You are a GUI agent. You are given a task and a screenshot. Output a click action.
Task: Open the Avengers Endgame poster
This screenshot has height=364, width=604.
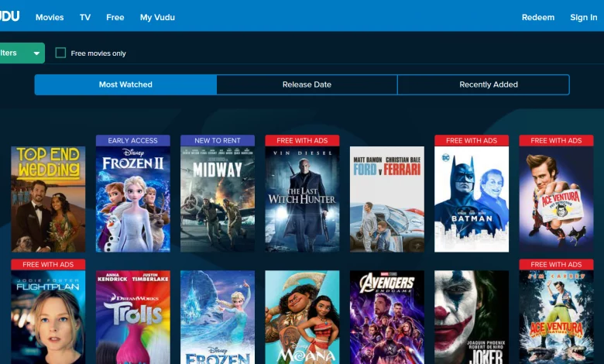point(387,317)
